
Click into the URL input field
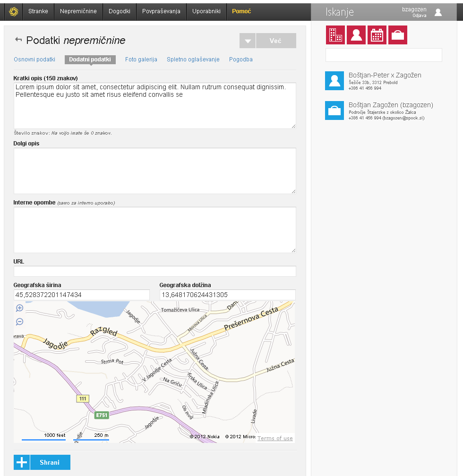click(x=154, y=272)
